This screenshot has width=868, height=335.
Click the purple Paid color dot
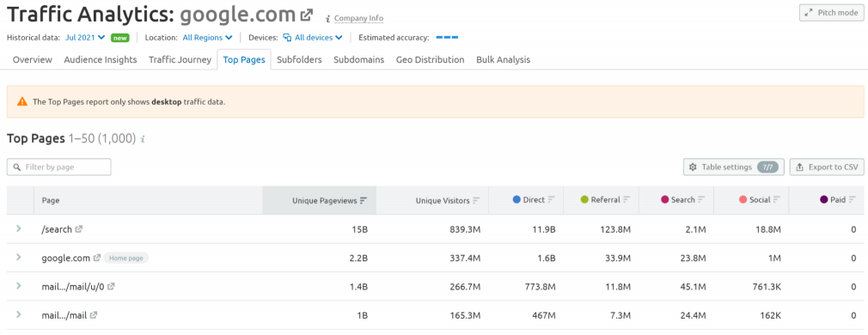[x=823, y=200]
